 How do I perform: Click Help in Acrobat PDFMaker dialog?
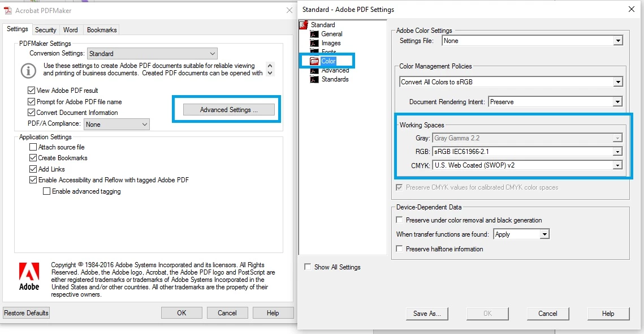pos(273,313)
